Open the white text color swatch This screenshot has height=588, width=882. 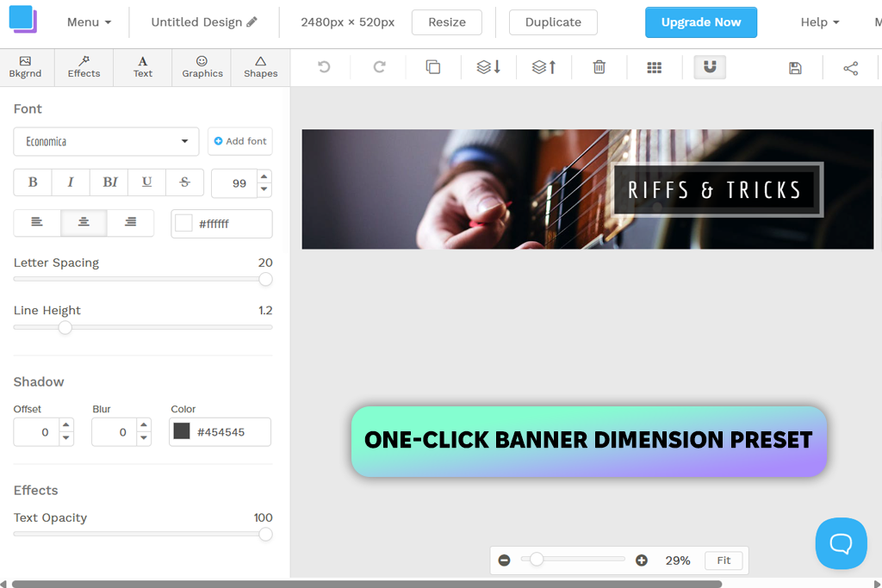pos(184,223)
